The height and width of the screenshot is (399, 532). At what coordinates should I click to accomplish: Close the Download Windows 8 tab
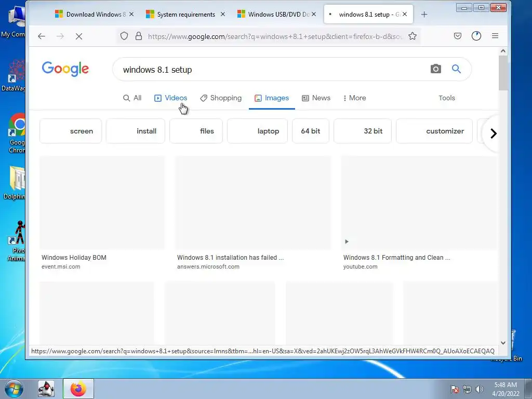tap(131, 14)
